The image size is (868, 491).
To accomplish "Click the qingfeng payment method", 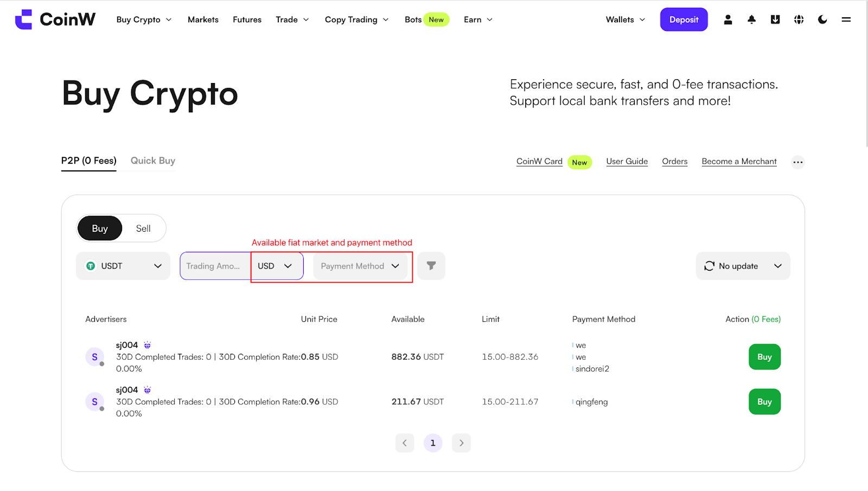I will [591, 402].
